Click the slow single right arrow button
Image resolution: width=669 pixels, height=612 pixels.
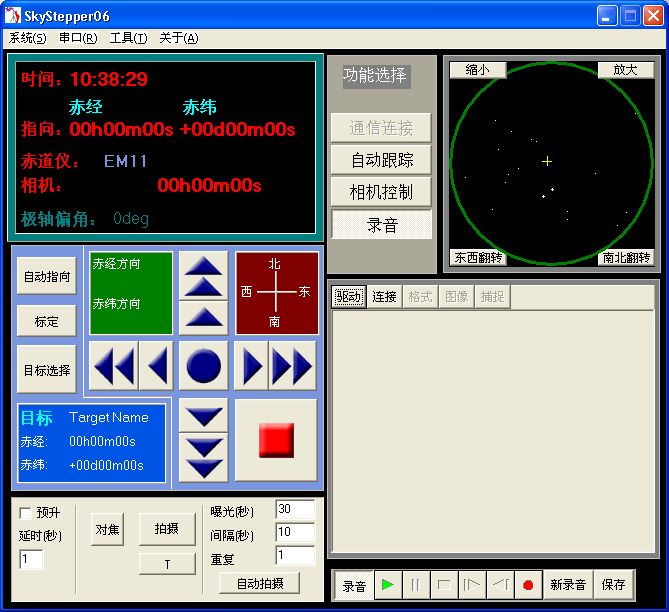click(251, 366)
